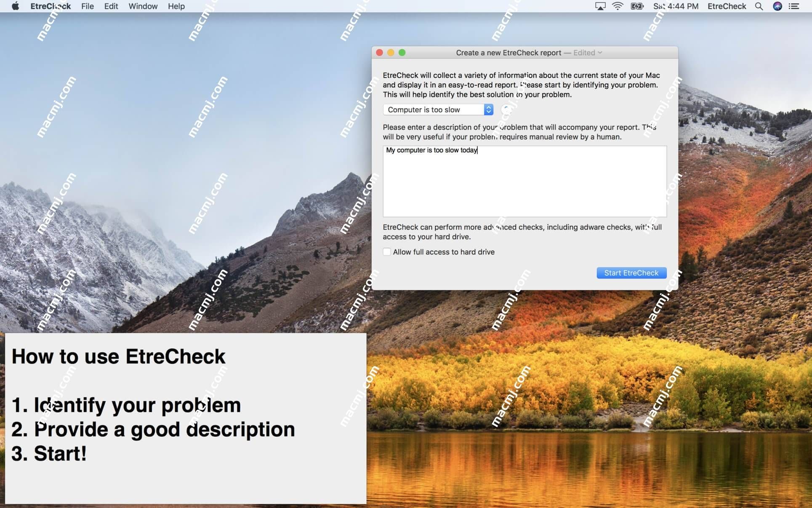
Task: Click the problem description input field
Action: pos(524,180)
